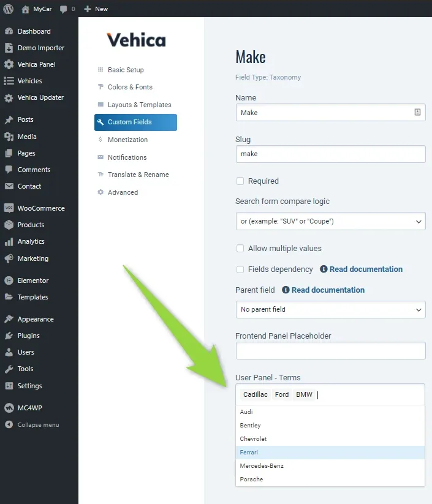Viewport: 432px width, 504px height.
Task: Enable the Required checkbox
Action: click(x=240, y=181)
